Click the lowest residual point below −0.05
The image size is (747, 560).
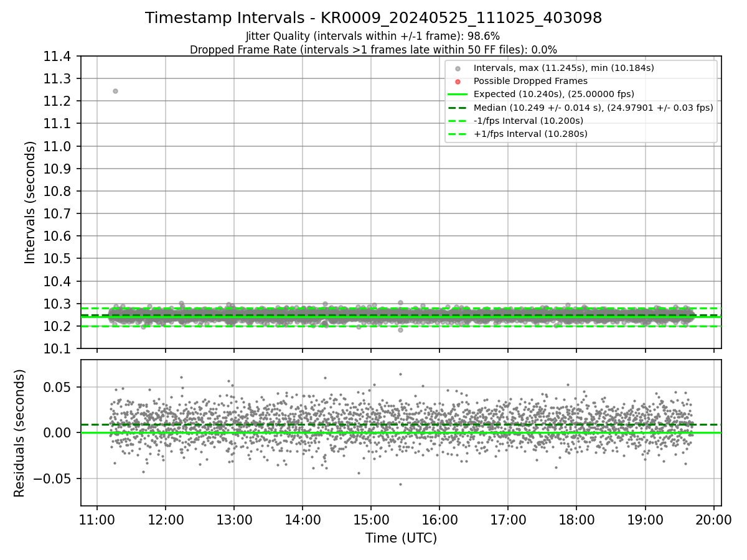[400, 484]
